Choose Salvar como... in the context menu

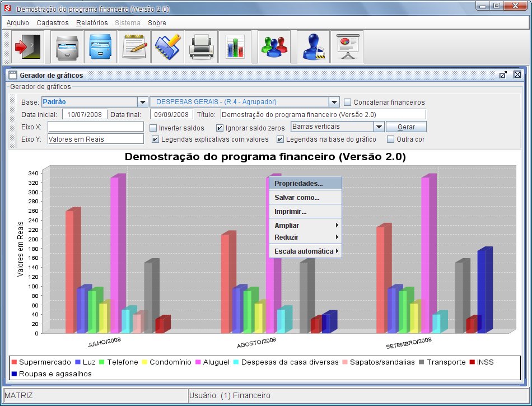pyautogui.click(x=305, y=198)
